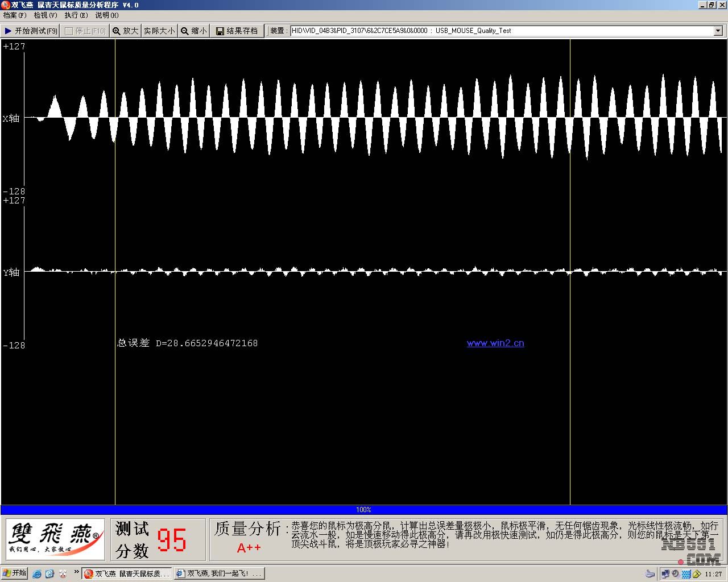Click the Windows 开始 start button
This screenshot has width=728, height=582.
coord(15,573)
